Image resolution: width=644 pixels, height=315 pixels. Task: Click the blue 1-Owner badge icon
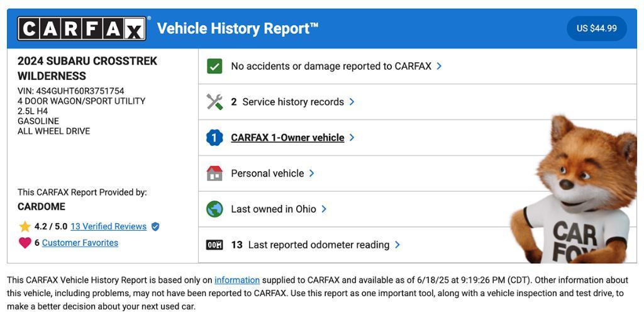[x=214, y=138]
